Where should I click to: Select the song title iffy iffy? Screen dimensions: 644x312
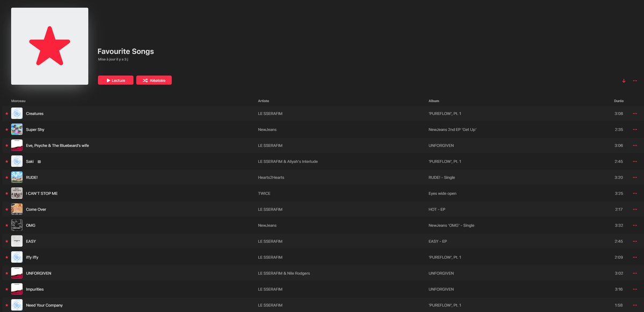tap(32, 257)
